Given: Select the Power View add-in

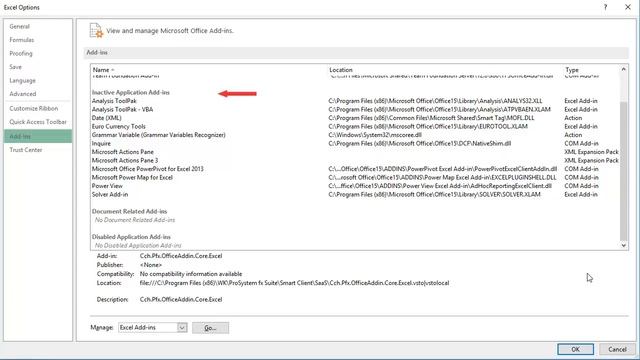Looking at the screenshot, I should click(355, 186).
